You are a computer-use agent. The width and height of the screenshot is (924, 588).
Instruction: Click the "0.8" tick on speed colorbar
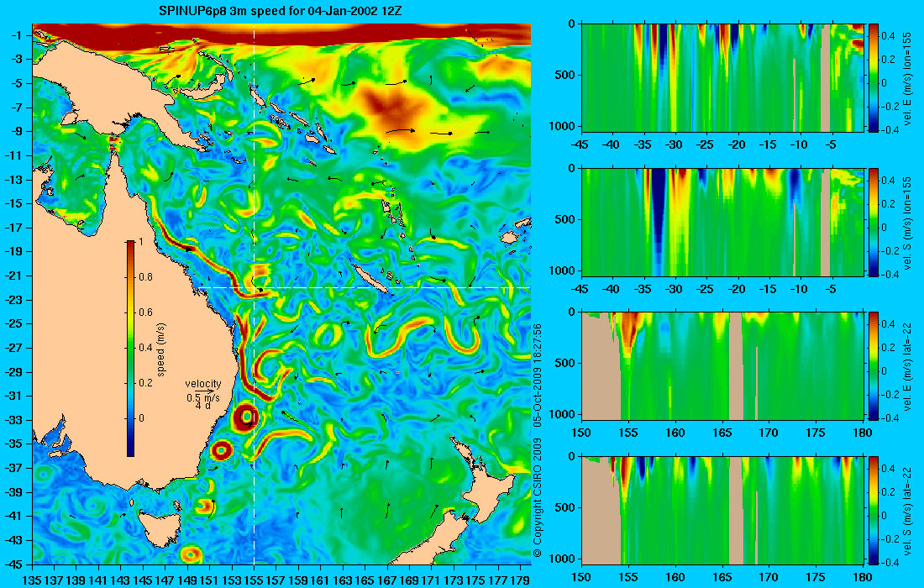[145, 277]
